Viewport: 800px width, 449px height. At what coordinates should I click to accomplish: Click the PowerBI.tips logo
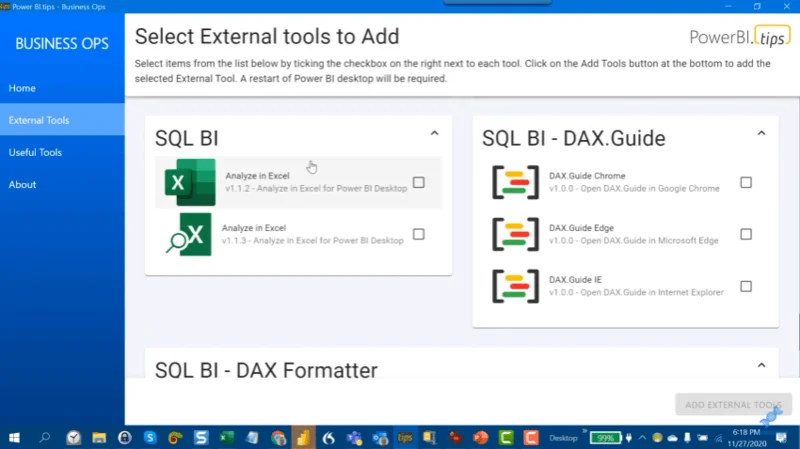(x=740, y=37)
